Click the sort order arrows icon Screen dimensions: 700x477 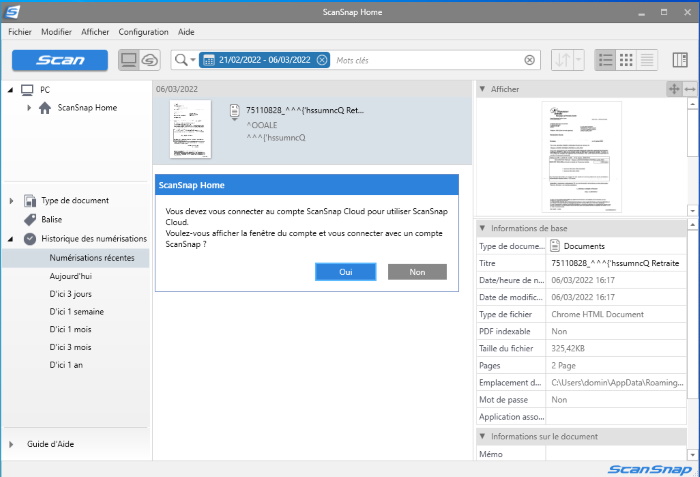point(562,60)
